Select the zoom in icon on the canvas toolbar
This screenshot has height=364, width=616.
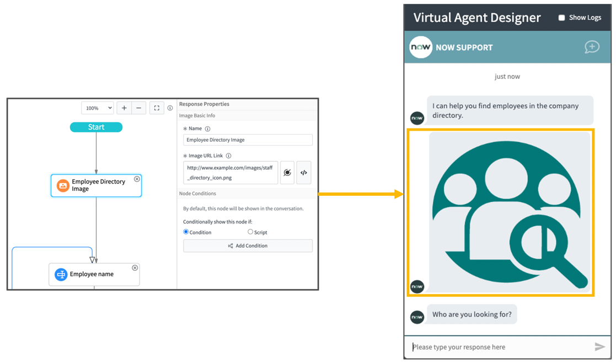(124, 108)
